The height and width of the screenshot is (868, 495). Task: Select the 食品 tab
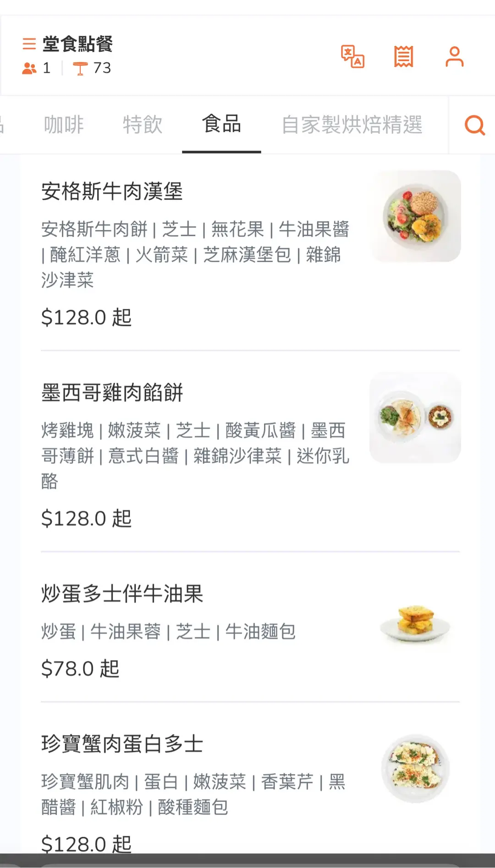click(222, 124)
